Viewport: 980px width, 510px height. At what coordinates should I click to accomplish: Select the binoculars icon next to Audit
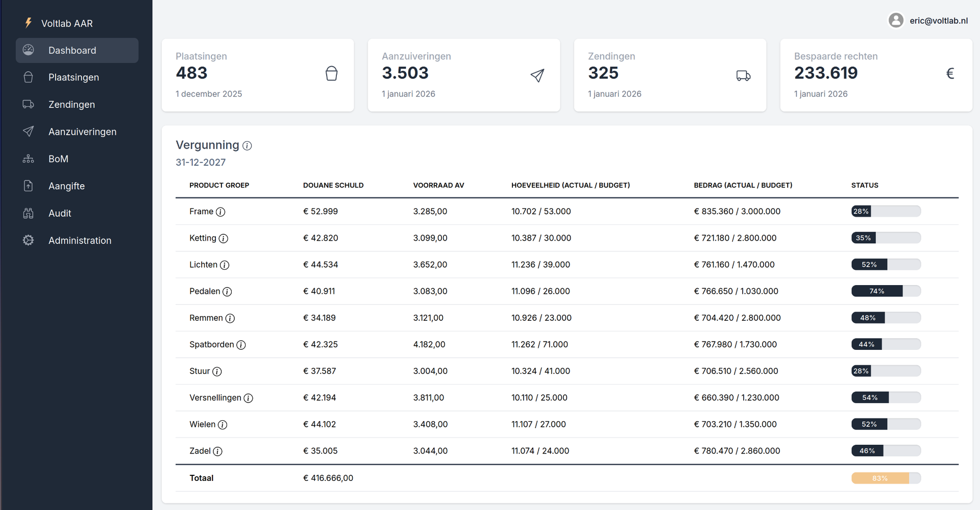pyautogui.click(x=28, y=213)
